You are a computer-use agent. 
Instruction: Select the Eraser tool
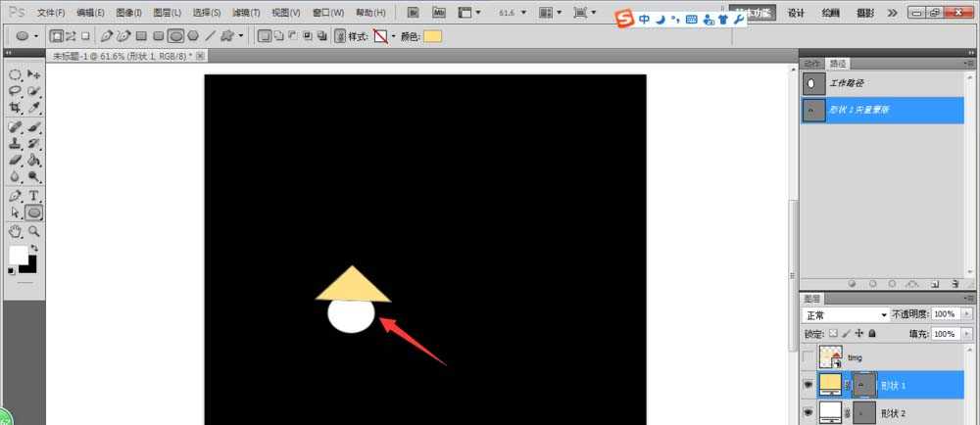point(15,160)
